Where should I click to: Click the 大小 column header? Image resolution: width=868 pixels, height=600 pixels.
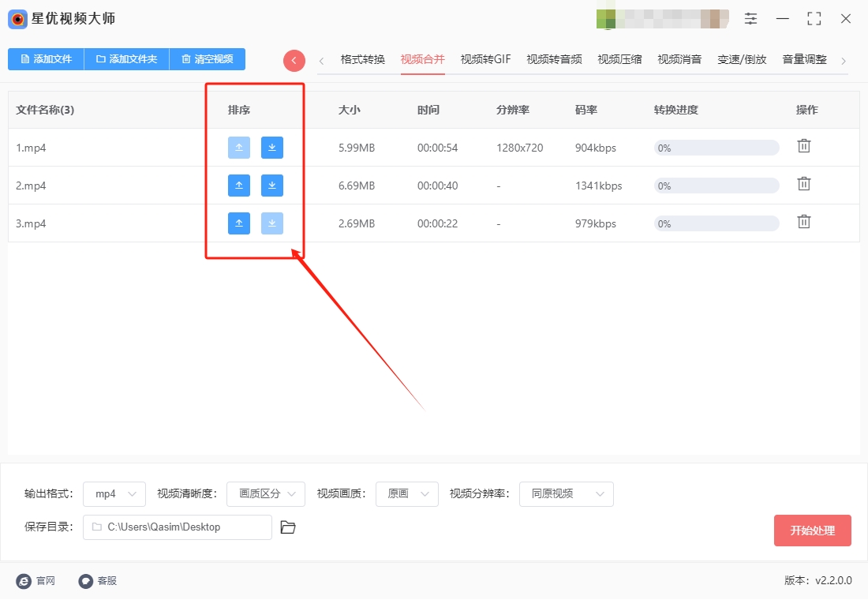coord(350,110)
